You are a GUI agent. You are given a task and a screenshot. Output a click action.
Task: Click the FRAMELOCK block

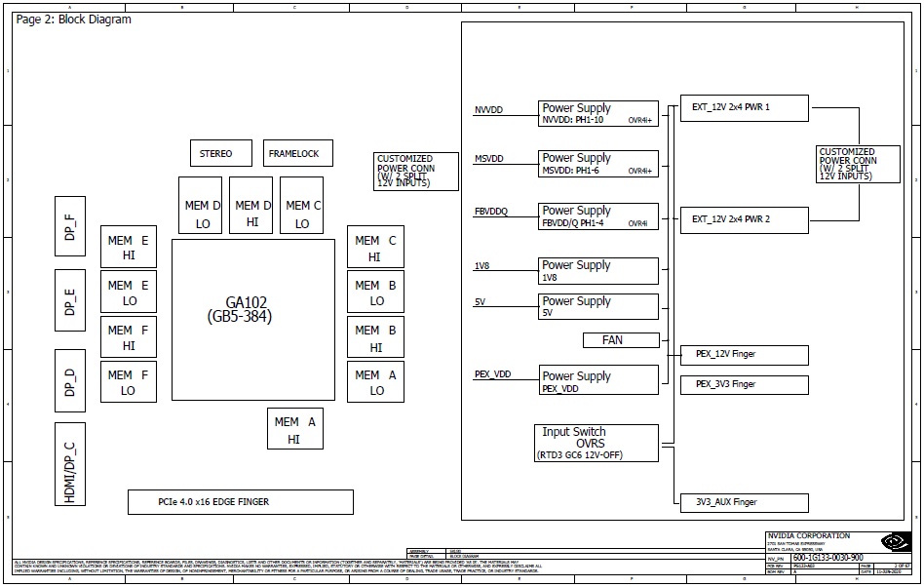pyautogui.click(x=297, y=153)
